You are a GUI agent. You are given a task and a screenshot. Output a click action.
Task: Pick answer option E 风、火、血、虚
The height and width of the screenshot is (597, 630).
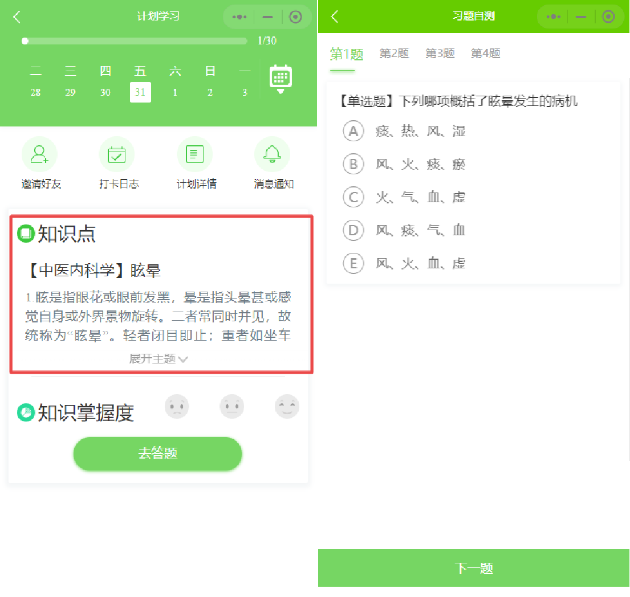[353, 263]
